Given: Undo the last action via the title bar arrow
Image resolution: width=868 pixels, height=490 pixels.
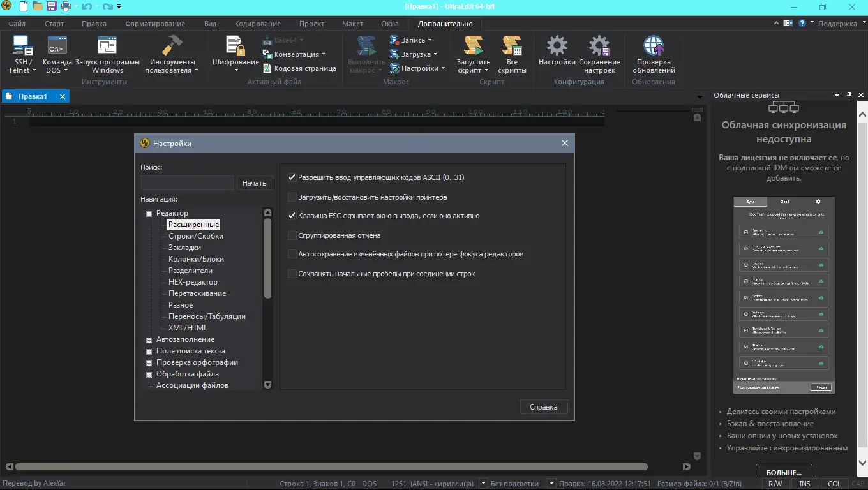Looking at the screenshot, I should tap(87, 7).
